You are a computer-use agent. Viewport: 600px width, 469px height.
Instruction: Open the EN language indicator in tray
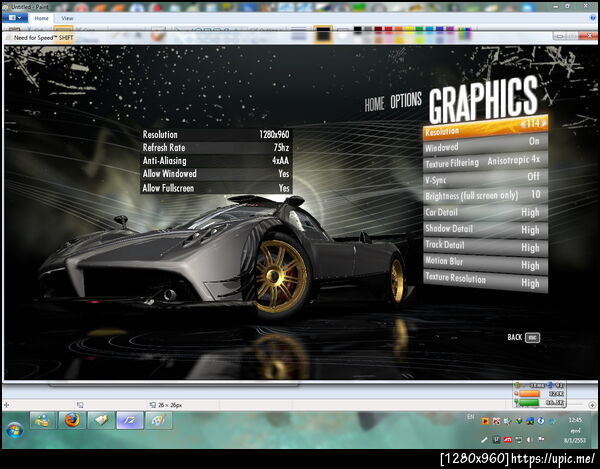[470, 417]
